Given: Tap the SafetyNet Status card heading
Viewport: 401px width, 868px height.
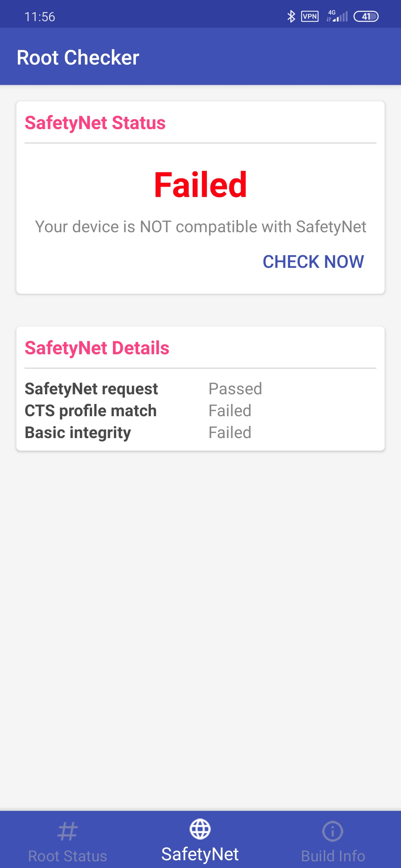Looking at the screenshot, I should (x=95, y=123).
